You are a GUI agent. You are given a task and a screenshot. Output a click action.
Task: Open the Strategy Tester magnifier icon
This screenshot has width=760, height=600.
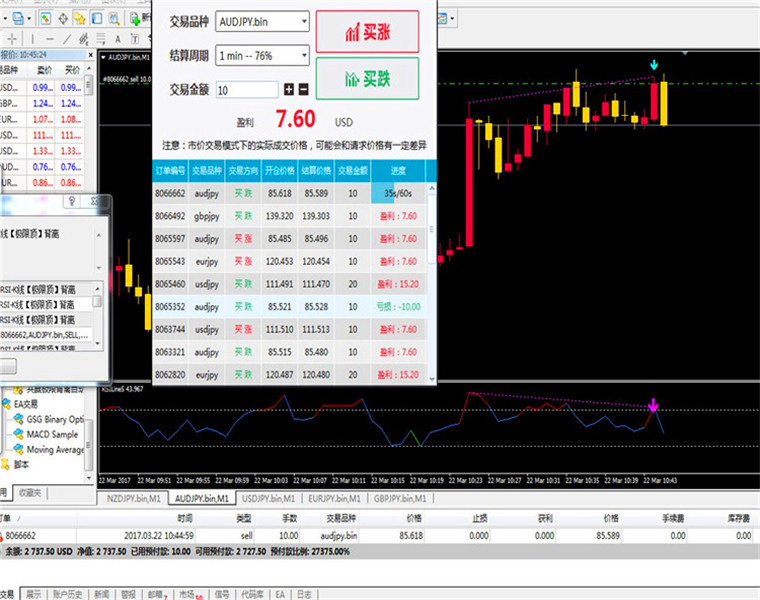114,19
